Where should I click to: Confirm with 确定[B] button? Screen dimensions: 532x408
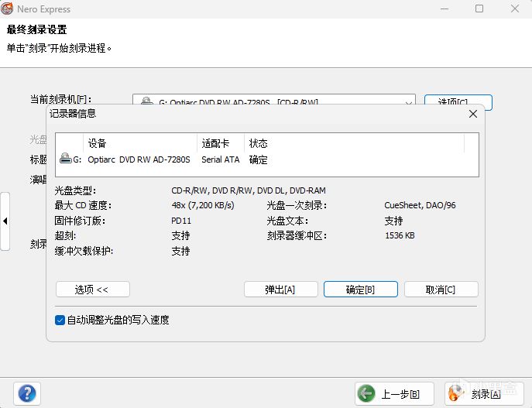click(x=361, y=290)
